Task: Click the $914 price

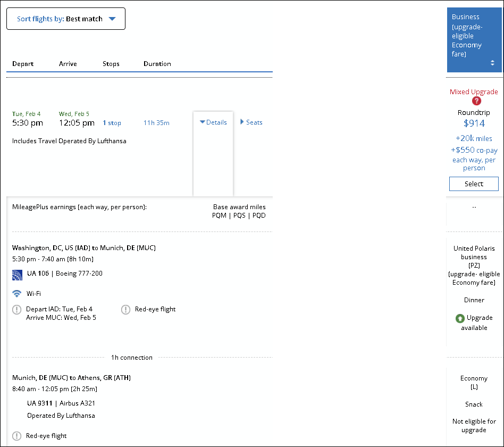Action: 474,123
